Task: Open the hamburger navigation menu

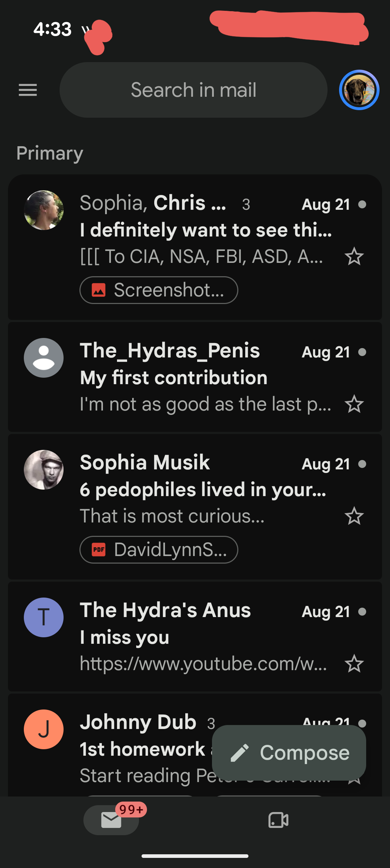Action: (x=28, y=90)
